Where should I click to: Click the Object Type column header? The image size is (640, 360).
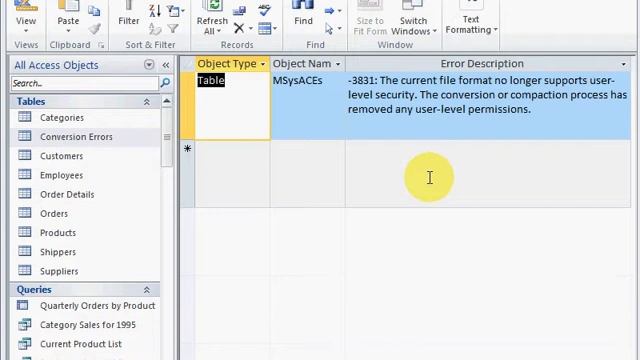pyautogui.click(x=227, y=64)
